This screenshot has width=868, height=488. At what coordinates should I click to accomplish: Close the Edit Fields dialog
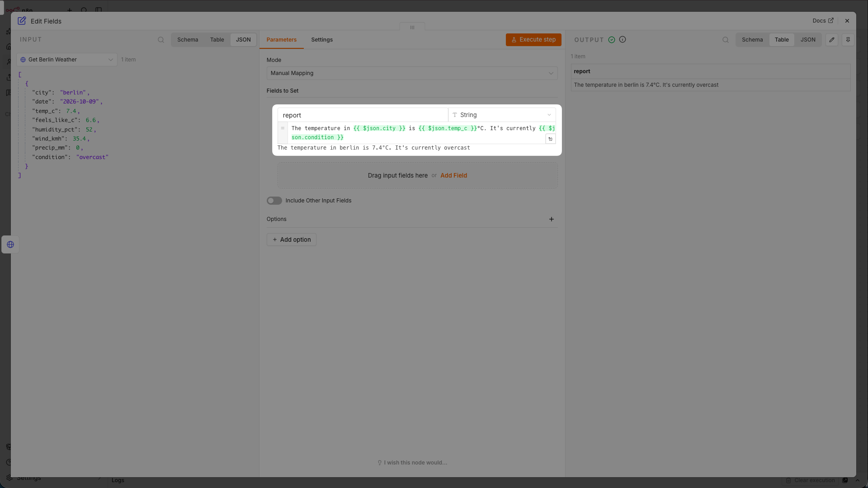847,21
